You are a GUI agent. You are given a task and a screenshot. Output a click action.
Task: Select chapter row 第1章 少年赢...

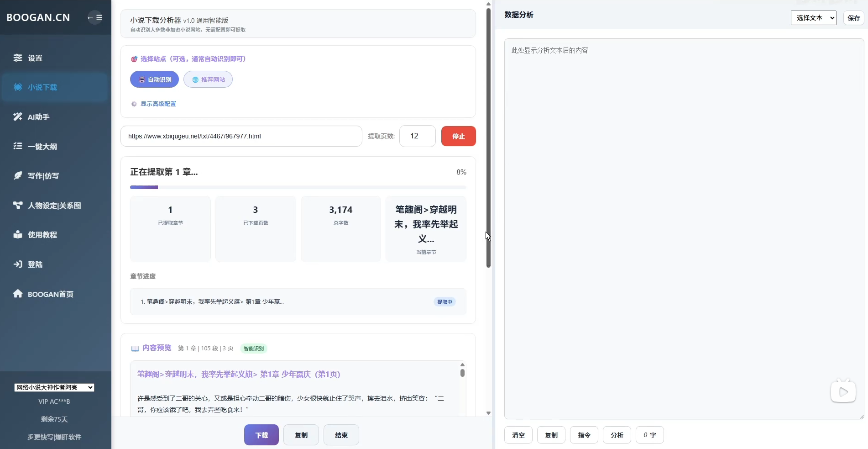click(298, 302)
